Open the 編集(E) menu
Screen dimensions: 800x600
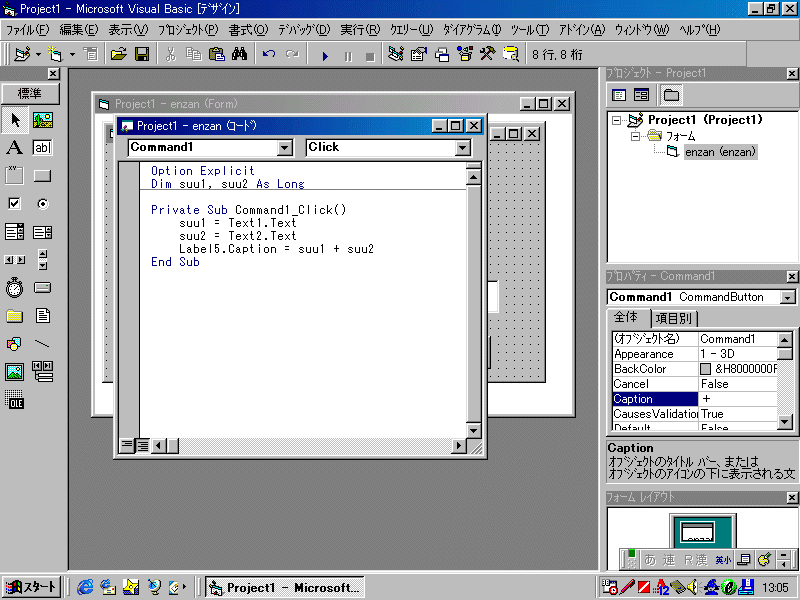coord(79,30)
